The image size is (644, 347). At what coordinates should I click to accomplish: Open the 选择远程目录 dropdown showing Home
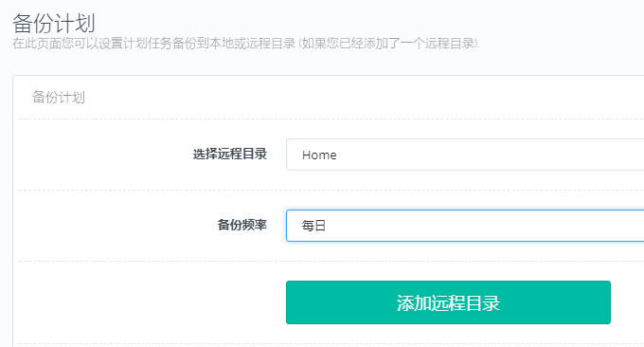(x=465, y=155)
